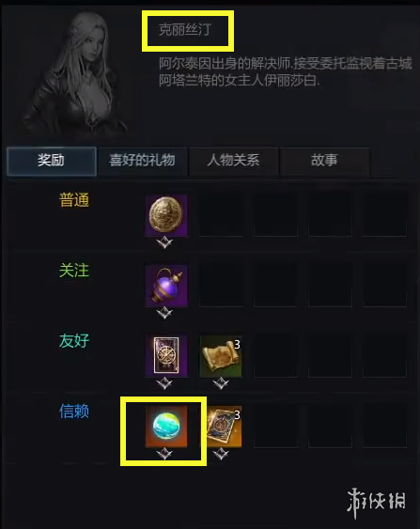Click the character portrait of 克丽丝汀
Screen dimensions: 420x529
[x=72, y=72]
